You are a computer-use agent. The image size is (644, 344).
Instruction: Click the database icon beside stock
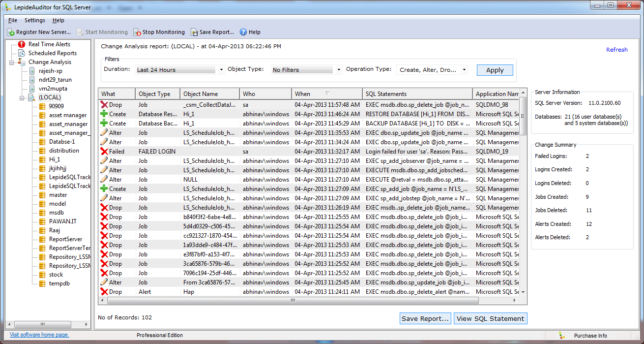point(42,275)
